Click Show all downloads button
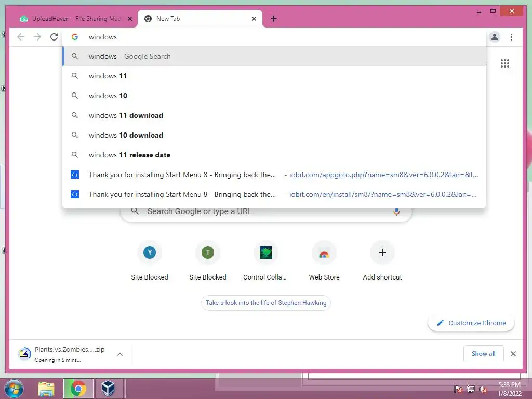Screen dimensions: 532x399 tap(483, 353)
